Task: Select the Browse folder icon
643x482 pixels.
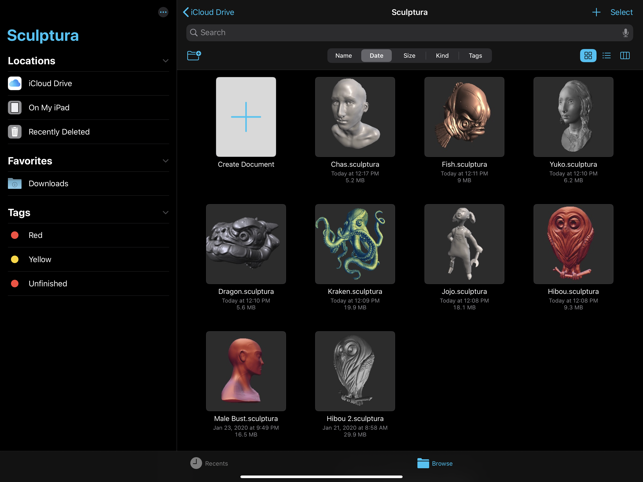Action: [x=423, y=463]
